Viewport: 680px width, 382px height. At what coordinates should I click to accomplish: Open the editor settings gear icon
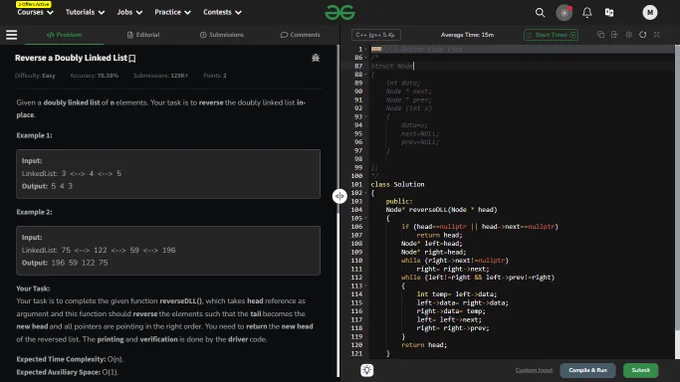point(629,35)
